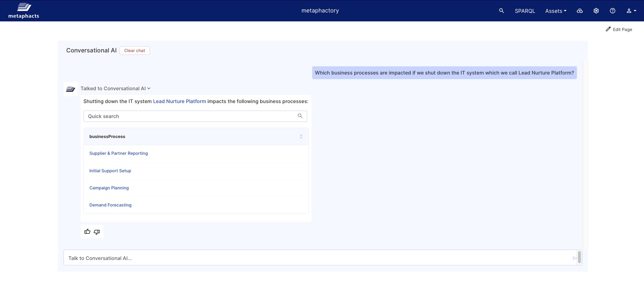Open the Lead Nurture Platform link
The image size is (644, 296).
[x=179, y=101]
